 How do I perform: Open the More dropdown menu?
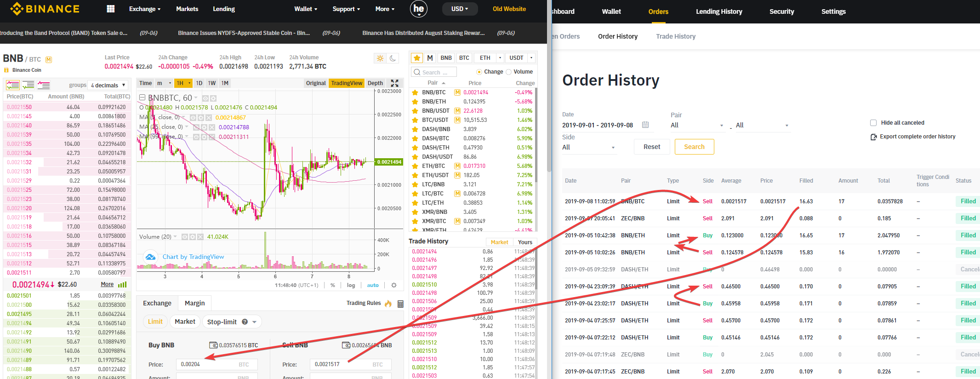tap(385, 9)
